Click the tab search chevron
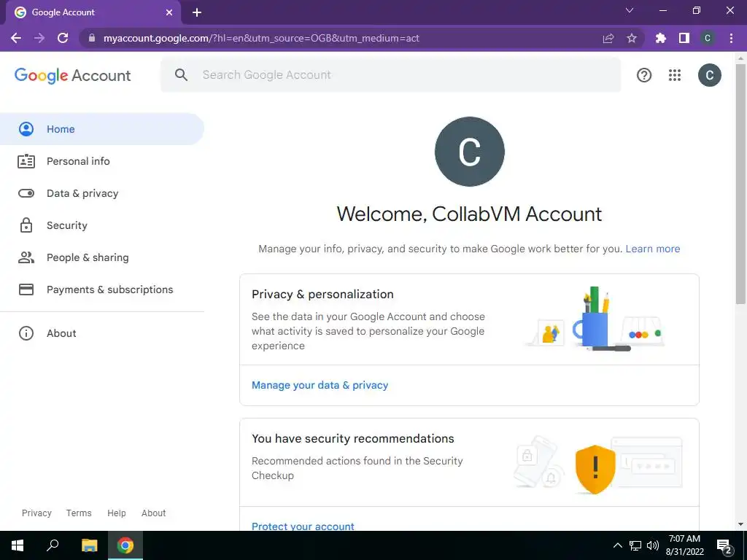 coord(630,10)
